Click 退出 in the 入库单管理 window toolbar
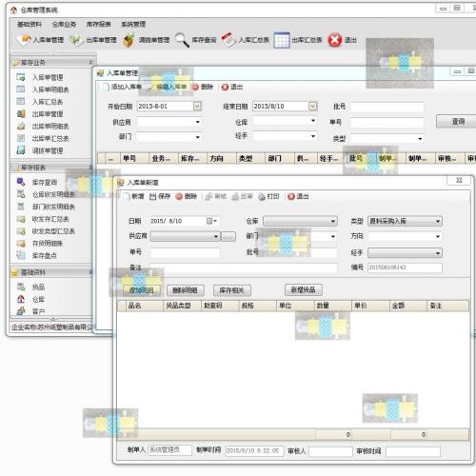Image resolution: width=476 pixels, height=476 pixels. (232, 87)
